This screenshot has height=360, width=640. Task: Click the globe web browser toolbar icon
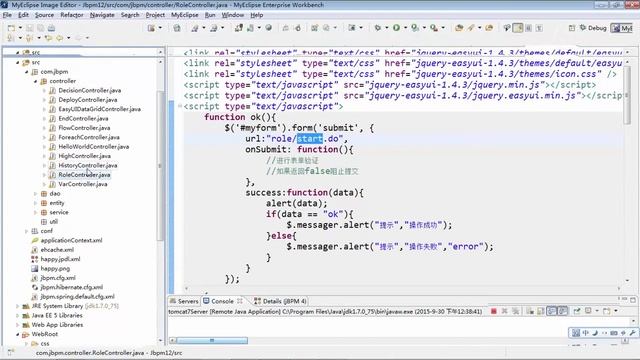tap(269, 28)
